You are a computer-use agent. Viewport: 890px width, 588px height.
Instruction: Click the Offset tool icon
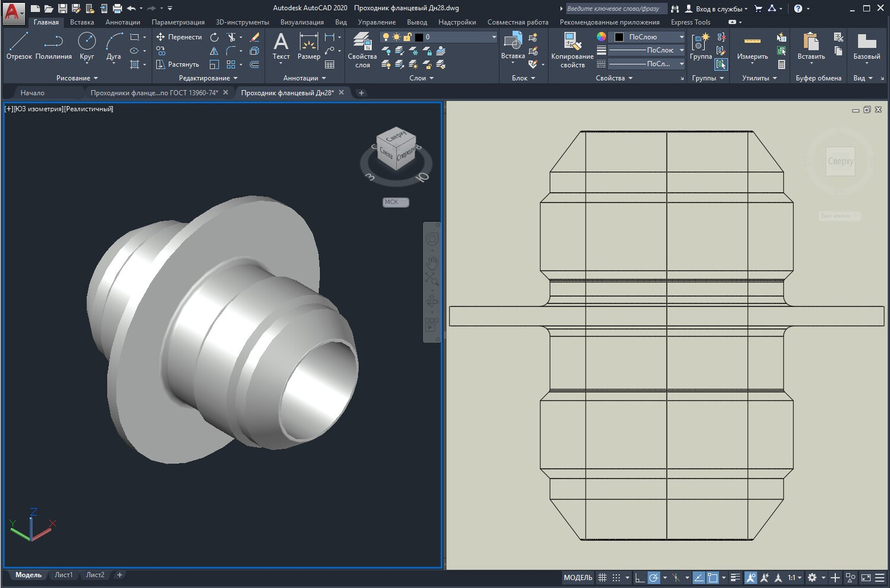pos(255,64)
